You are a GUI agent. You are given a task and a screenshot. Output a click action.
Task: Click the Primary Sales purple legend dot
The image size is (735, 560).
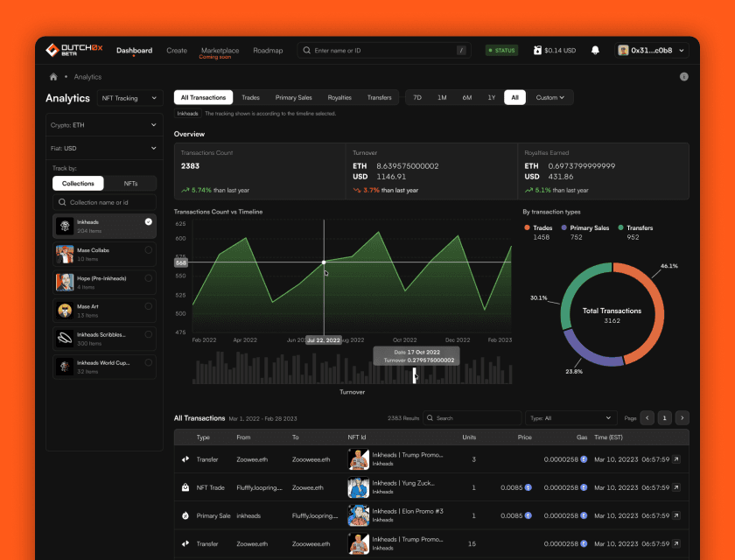pos(563,227)
